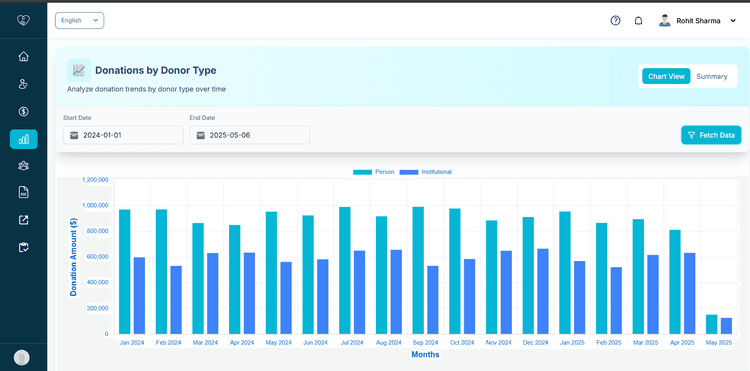This screenshot has height=371, width=750.
Task: Click the calendar icon in Start Date field
Action: point(74,135)
